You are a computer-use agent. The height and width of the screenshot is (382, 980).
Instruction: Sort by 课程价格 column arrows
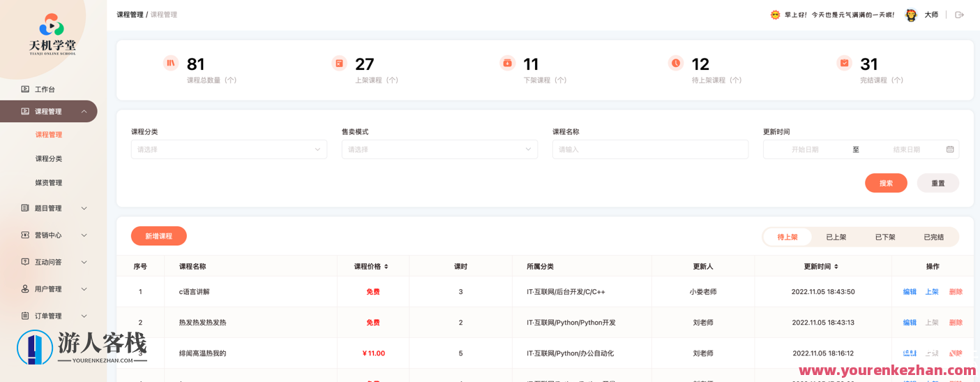(x=386, y=267)
